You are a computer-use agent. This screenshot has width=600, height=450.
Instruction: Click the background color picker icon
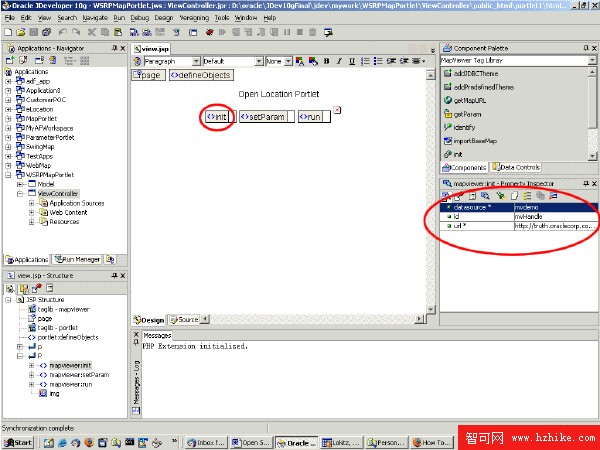(x=313, y=61)
